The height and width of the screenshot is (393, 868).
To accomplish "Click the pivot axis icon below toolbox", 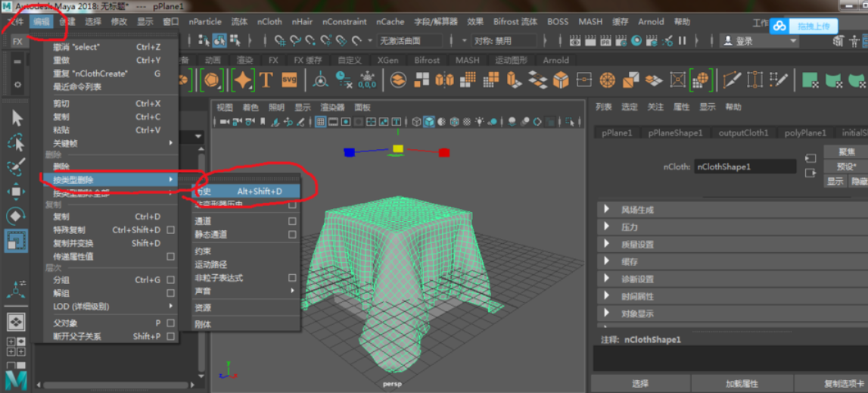I will click(15, 289).
